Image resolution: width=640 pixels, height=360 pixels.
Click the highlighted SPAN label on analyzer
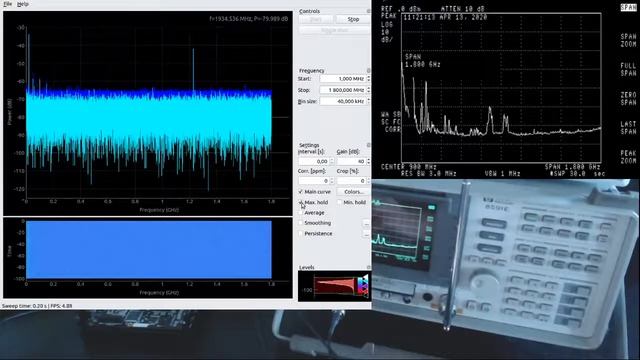628,7
